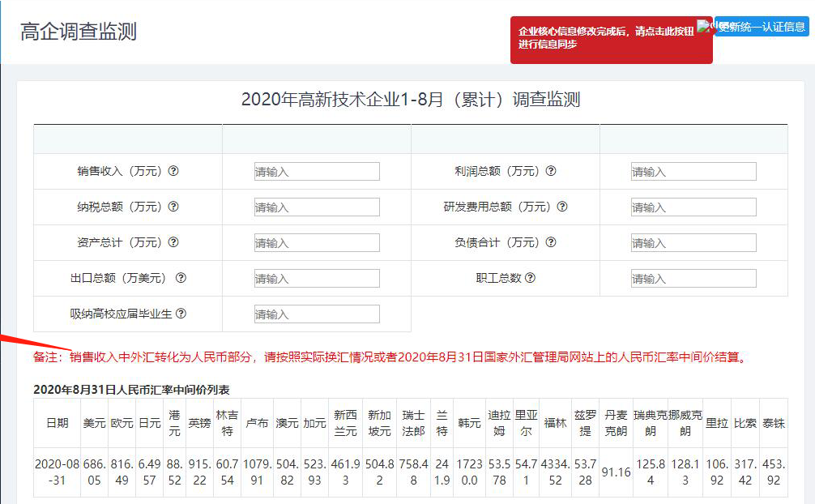Click the 港元 column header
This screenshot has width=815, height=504.
pos(174,423)
